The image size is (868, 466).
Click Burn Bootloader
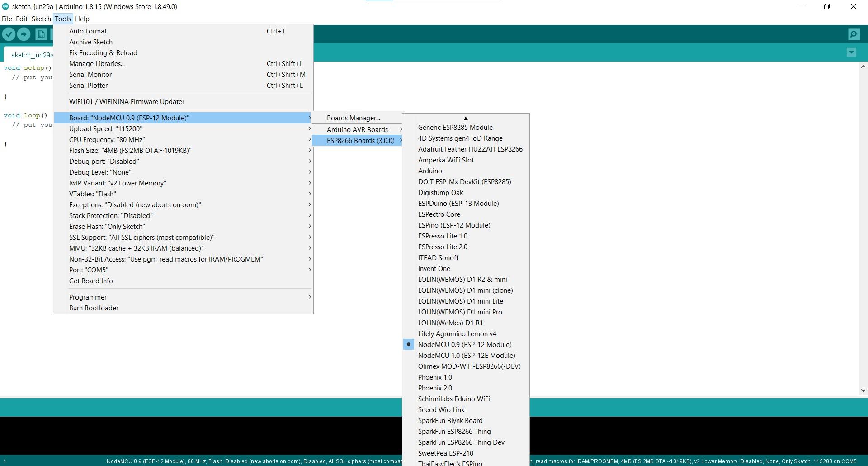[x=183, y=308]
